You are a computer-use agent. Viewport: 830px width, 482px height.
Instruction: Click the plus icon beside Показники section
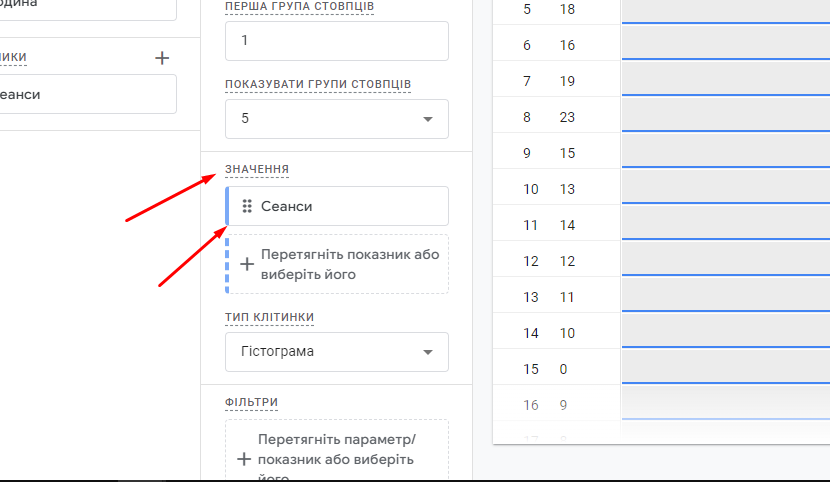click(x=162, y=58)
